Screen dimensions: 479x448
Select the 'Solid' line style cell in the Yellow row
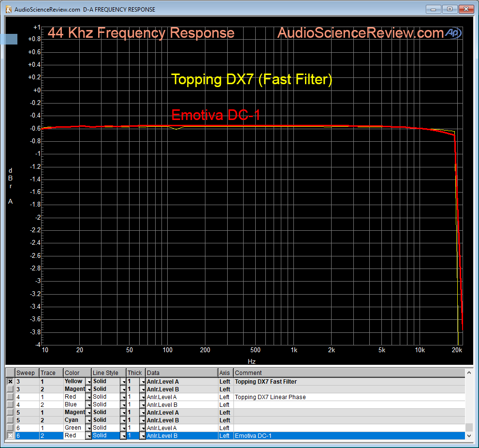click(106, 381)
